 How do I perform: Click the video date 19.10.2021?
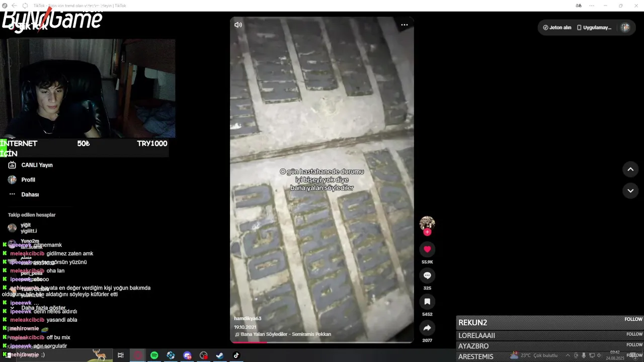click(245, 327)
